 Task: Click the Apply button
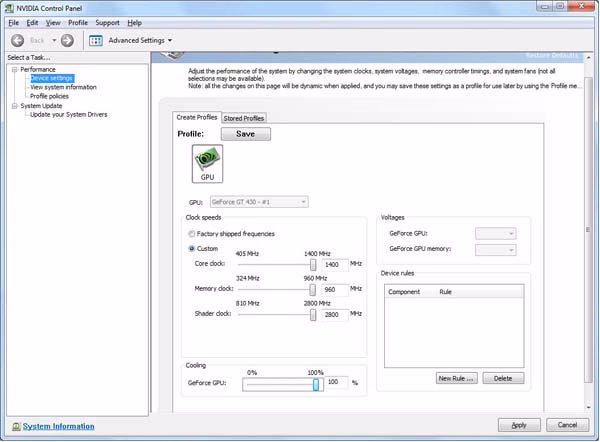(519, 425)
